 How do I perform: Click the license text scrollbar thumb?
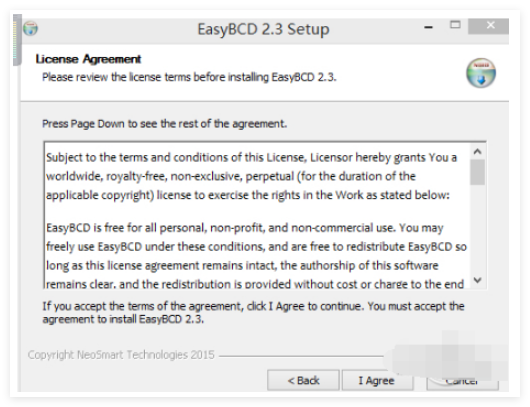(477, 172)
